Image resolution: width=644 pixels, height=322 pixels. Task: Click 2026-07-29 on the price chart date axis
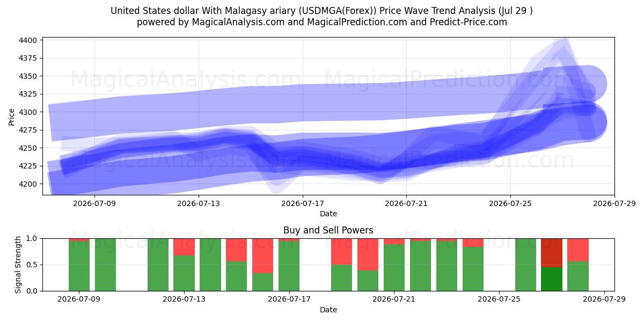[614, 203]
